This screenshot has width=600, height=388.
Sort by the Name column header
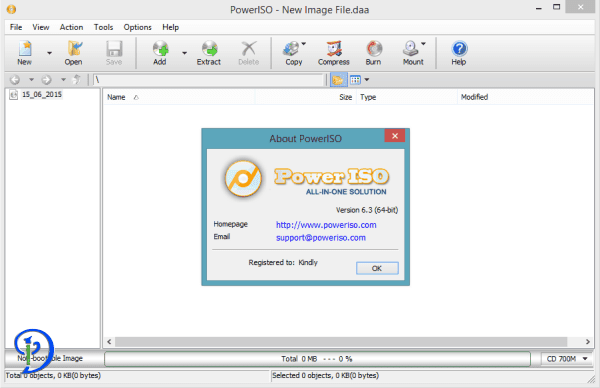tap(179, 97)
